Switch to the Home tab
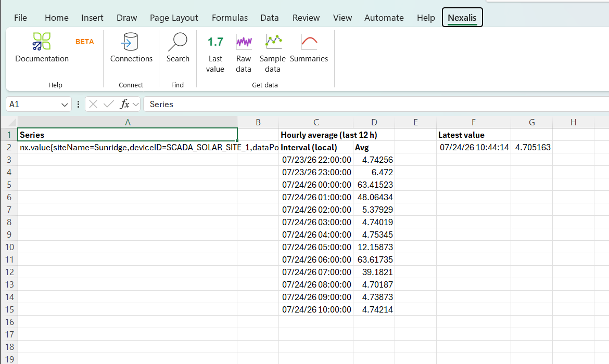 (56, 18)
